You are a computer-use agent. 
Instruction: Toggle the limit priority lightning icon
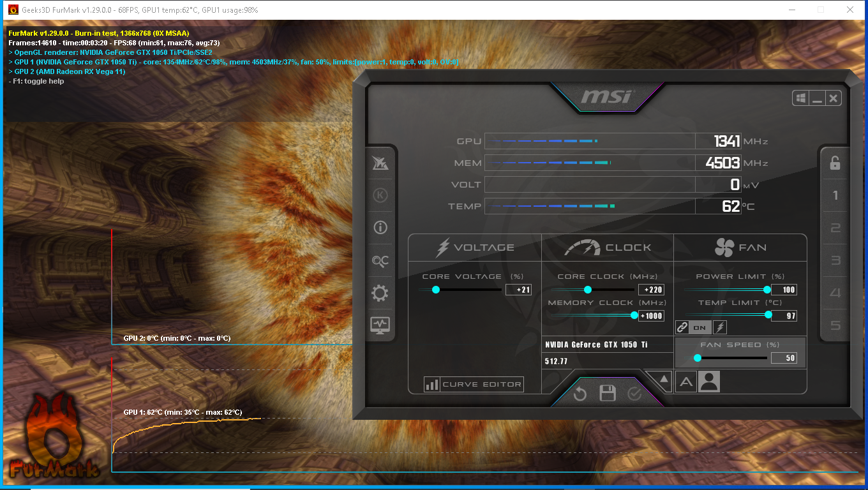click(719, 327)
